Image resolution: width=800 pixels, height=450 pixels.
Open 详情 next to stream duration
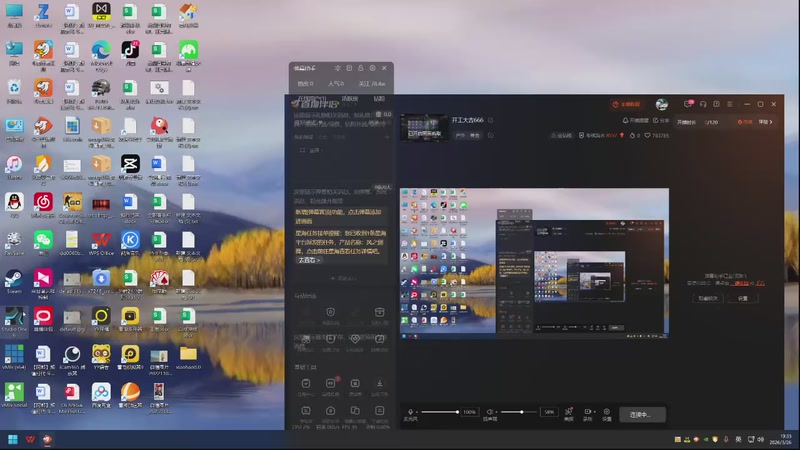point(766,122)
